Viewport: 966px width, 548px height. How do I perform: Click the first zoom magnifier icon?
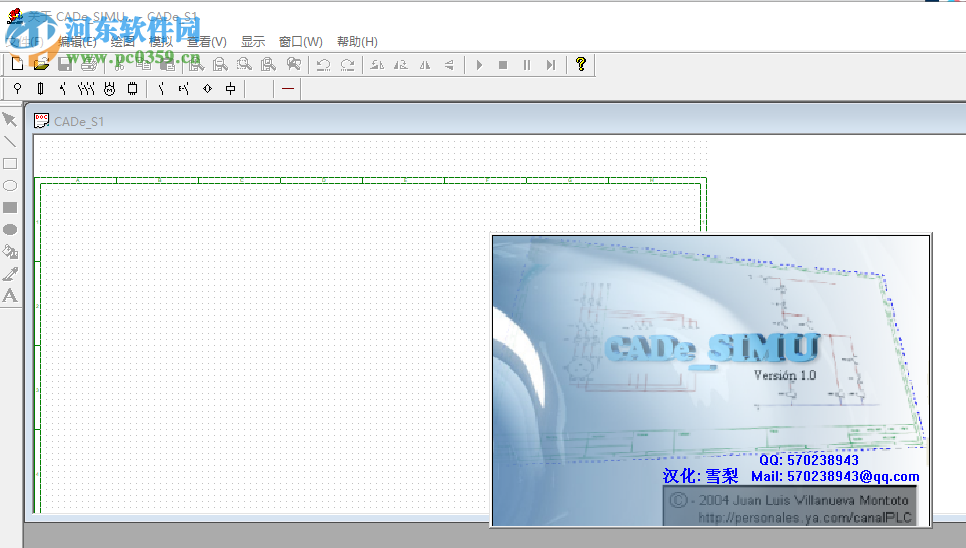point(197,64)
